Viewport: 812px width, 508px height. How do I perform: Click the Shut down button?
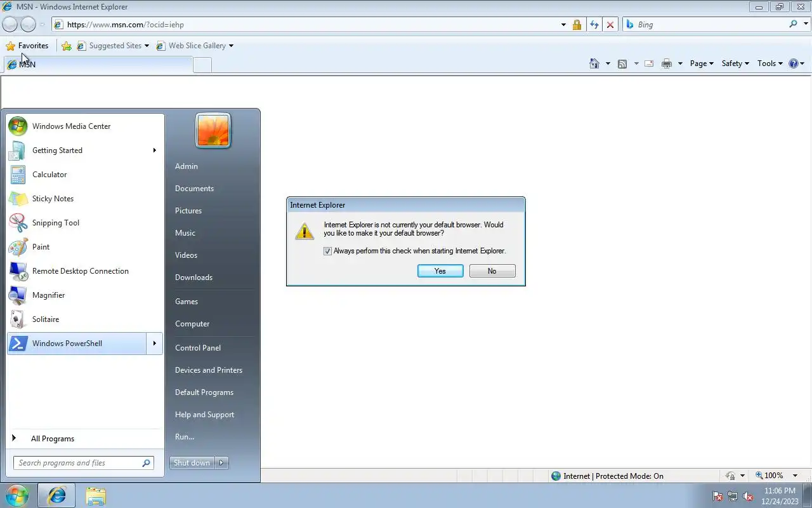(x=192, y=463)
